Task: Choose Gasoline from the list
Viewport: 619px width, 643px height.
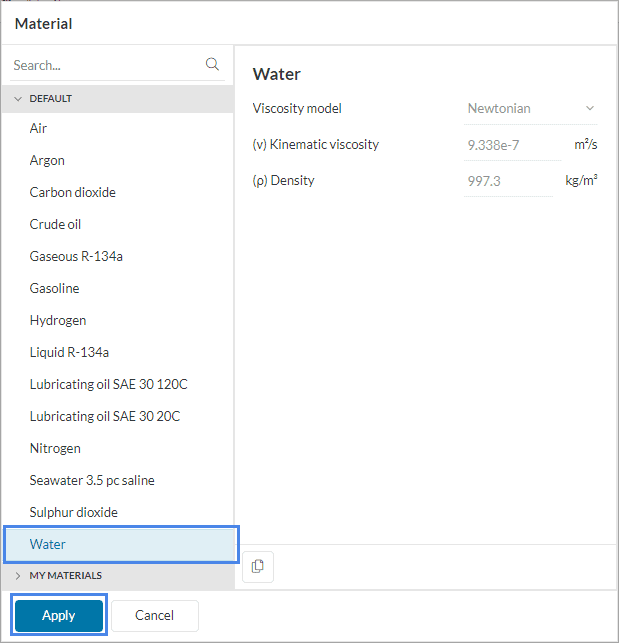Action: tap(54, 288)
